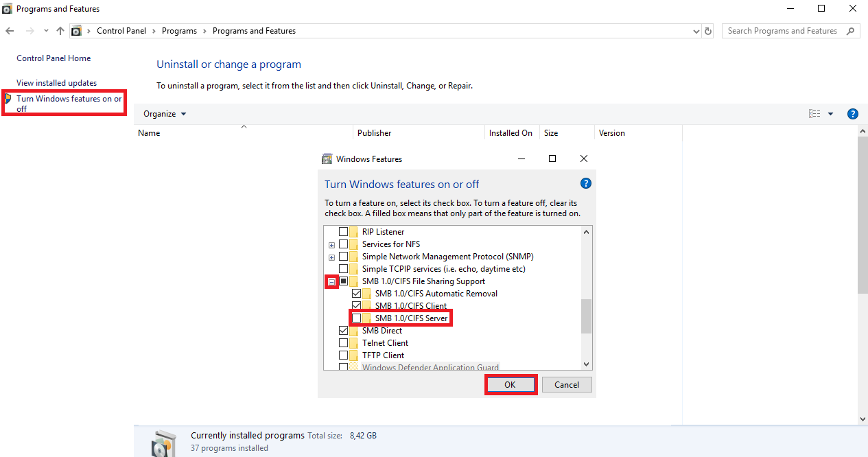
Task: Check the Telnet Client checkbox
Action: (343, 343)
